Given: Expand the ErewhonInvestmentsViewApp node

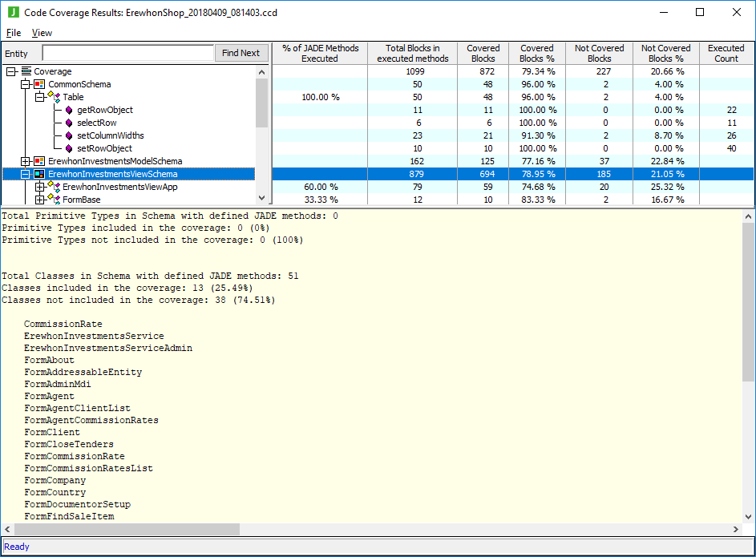Looking at the screenshot, I should [x=40, y=187].
